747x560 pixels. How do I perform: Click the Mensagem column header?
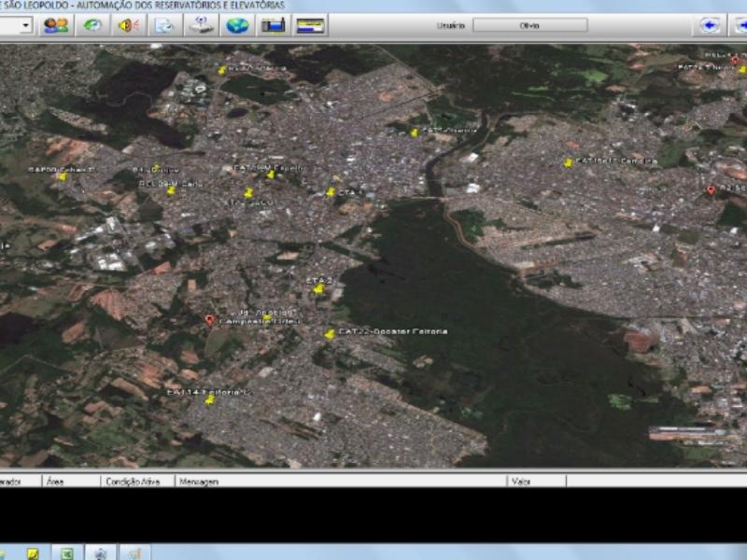(x=198, y=482)
